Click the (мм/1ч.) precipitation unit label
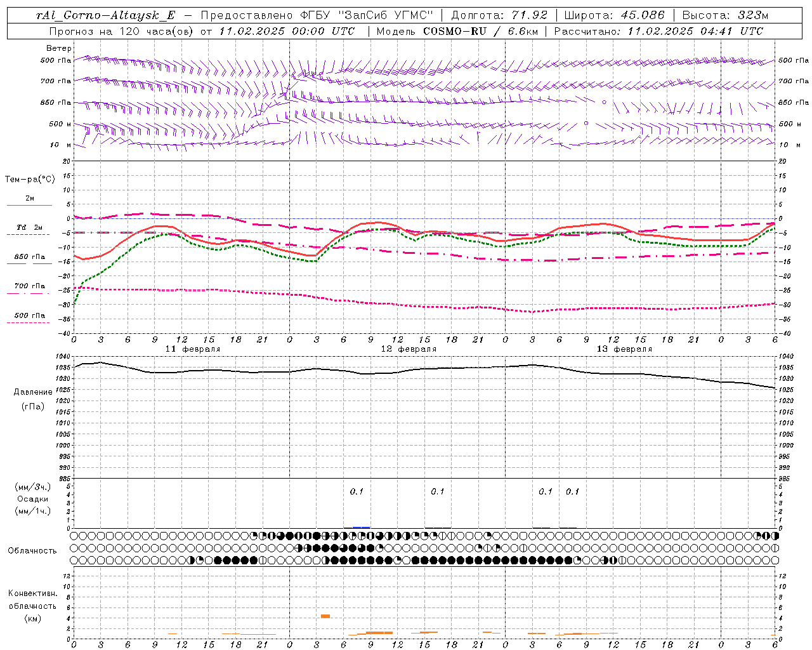This screenshot has height=650, width=812. [x=33, y=511]
